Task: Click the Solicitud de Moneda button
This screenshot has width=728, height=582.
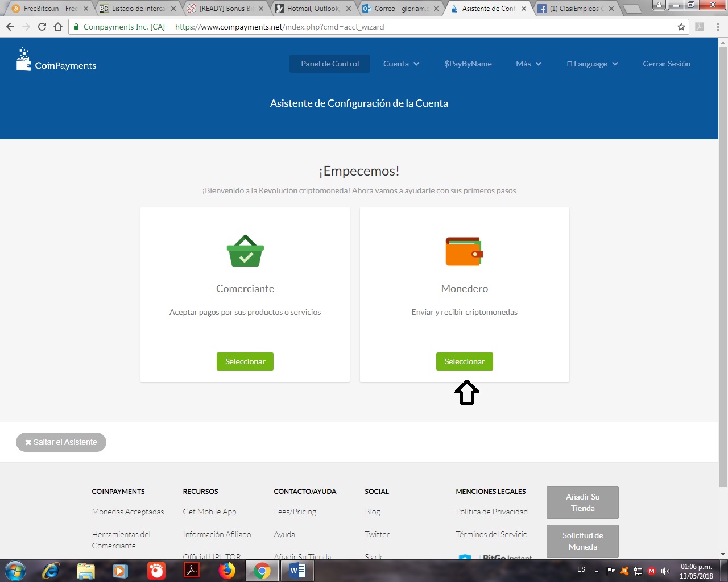Action: [582, 541]
